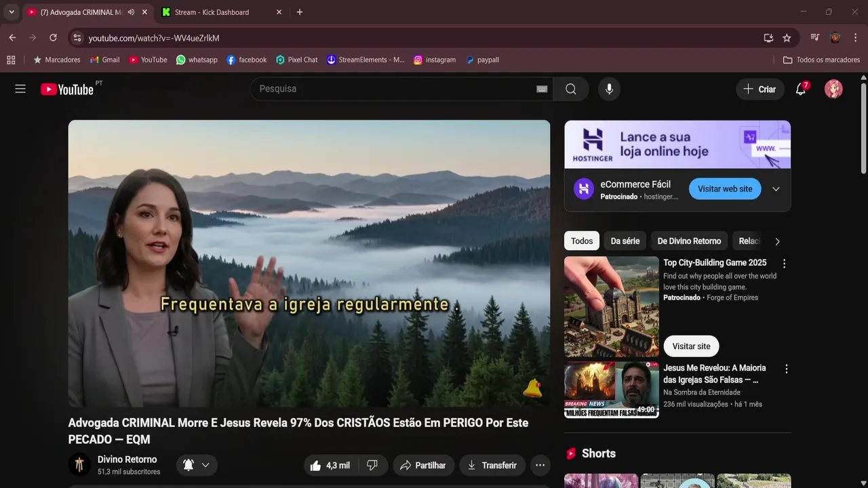The width and height of the screenshot is (868, 488).
Task: Open the Top City-Building Game thumbnail
Action: click(612, 306)
